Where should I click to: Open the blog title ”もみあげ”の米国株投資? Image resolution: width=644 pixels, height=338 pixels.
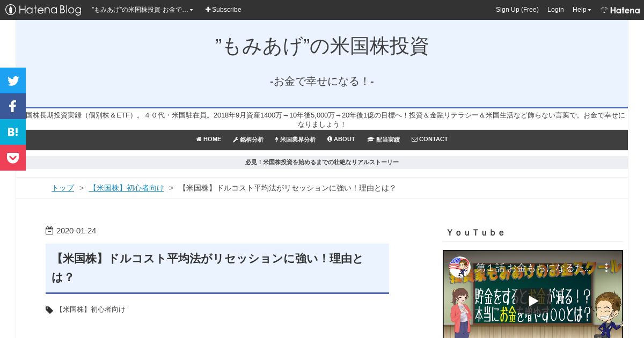click(x=322, y=46)
